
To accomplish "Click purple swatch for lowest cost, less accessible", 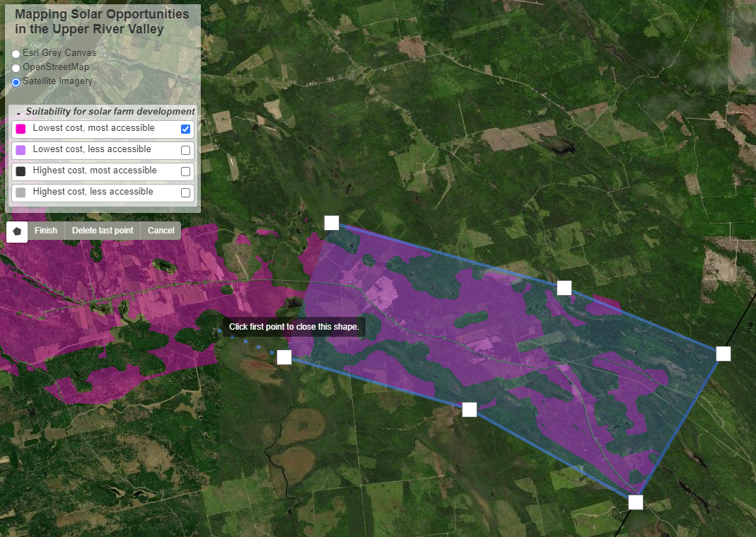I will coord(21,150).
